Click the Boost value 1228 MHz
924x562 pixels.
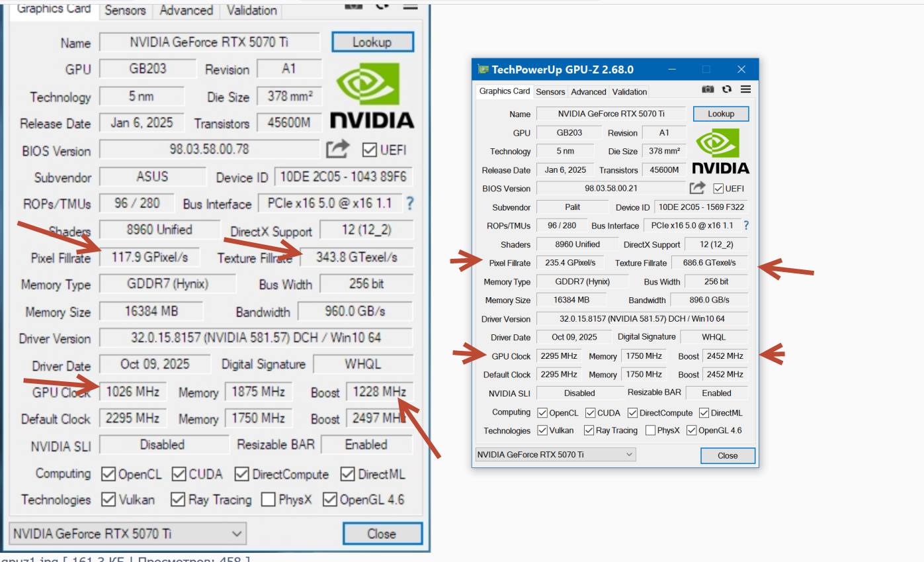click(380, 392)
